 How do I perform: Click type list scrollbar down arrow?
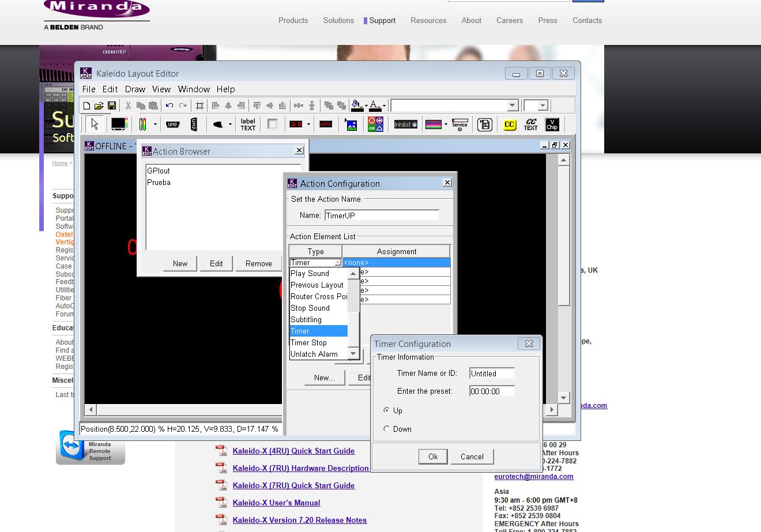353,354
